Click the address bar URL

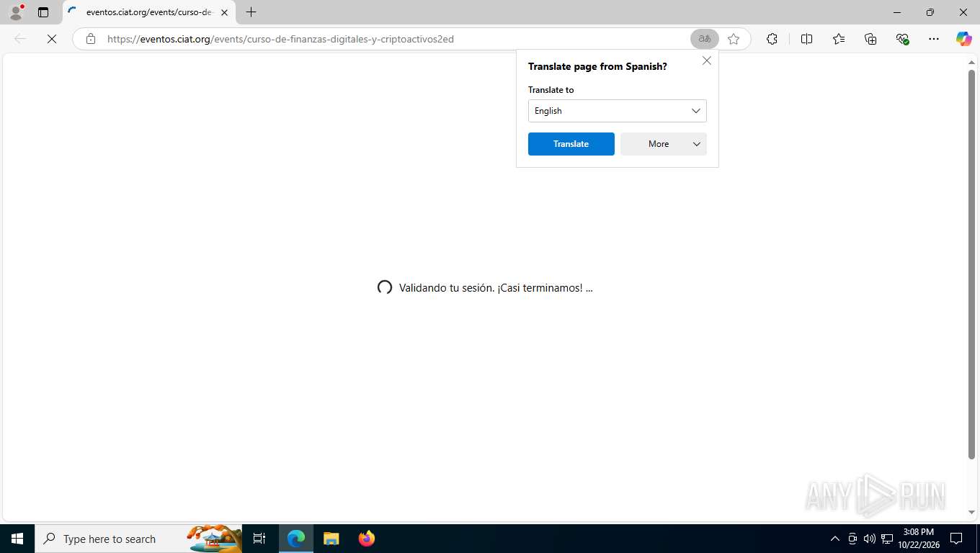(280, 39)
